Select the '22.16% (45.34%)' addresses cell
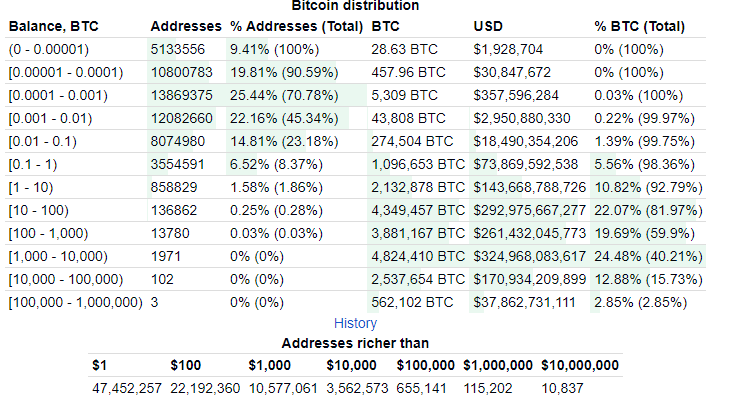The width and height of the screenshot is (755, 409). [x=284, y=118]
